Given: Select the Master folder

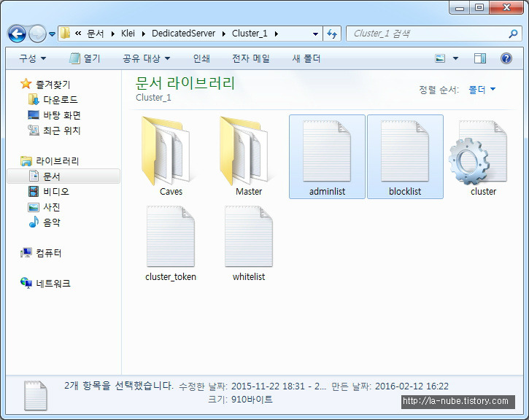Looking at the screenshot, I should click(x=249, y=157).
